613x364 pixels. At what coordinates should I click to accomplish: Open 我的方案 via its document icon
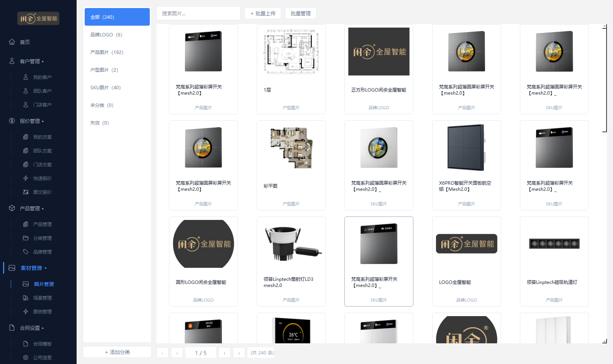pyautogui.click(x=26, y=137)
